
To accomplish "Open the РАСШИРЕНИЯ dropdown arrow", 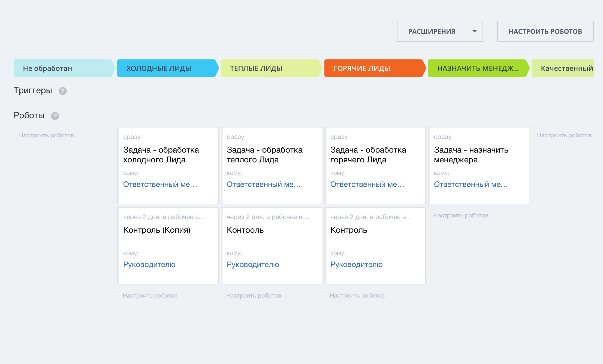I will [475, 31].
